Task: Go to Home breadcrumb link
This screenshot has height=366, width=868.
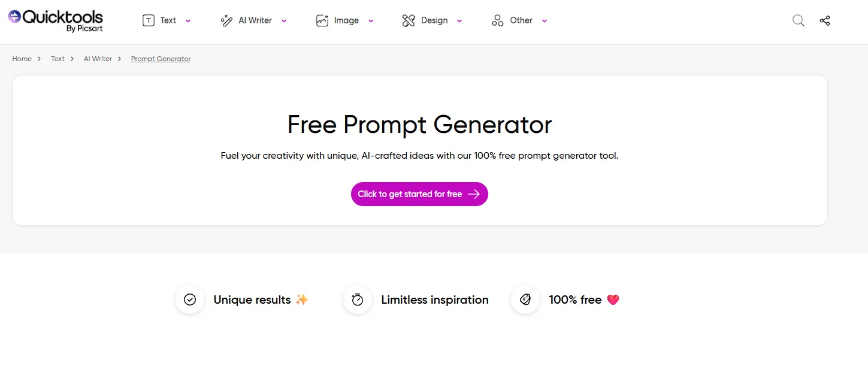Action: pos(22,59)
